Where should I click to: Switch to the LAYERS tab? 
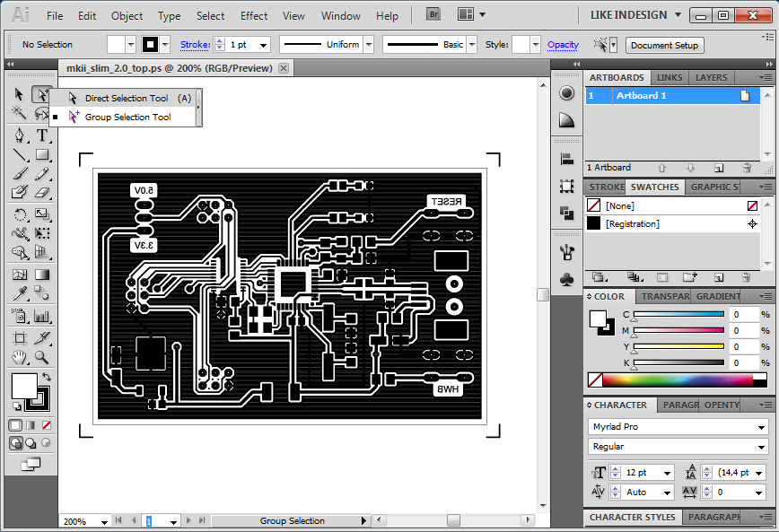711,77
